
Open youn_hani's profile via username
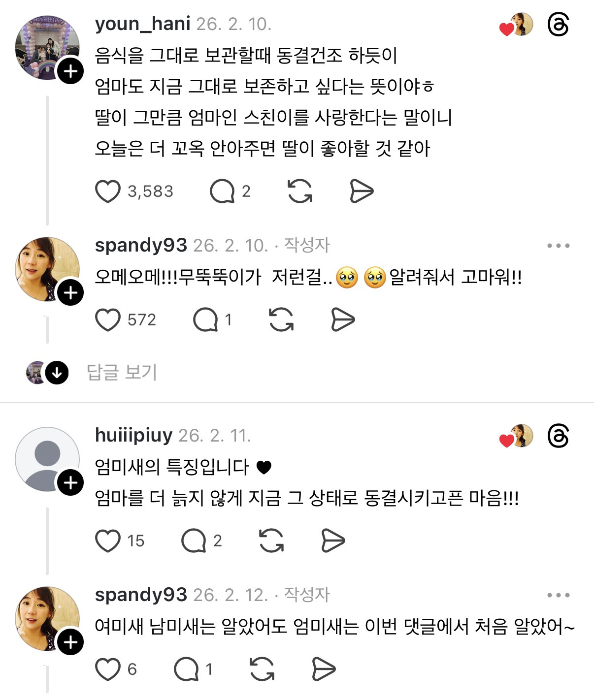pos(142,24)
